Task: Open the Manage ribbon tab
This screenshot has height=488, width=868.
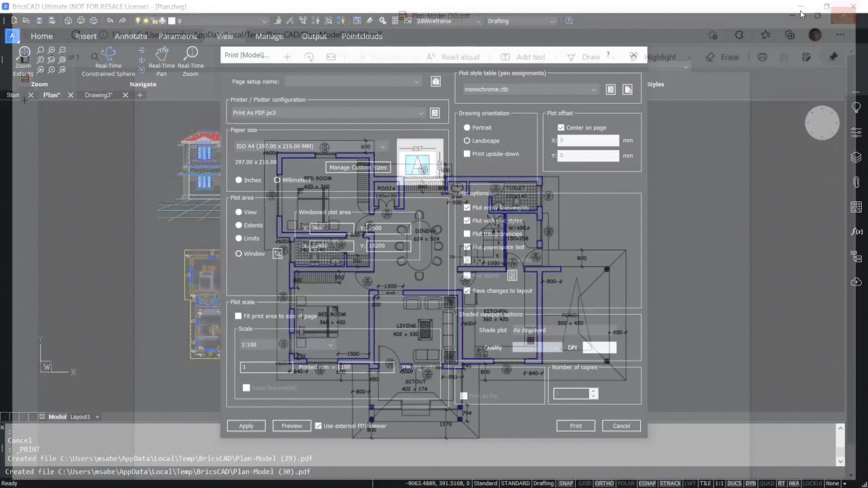Action: pyautogui.click(x=269, y=36)
